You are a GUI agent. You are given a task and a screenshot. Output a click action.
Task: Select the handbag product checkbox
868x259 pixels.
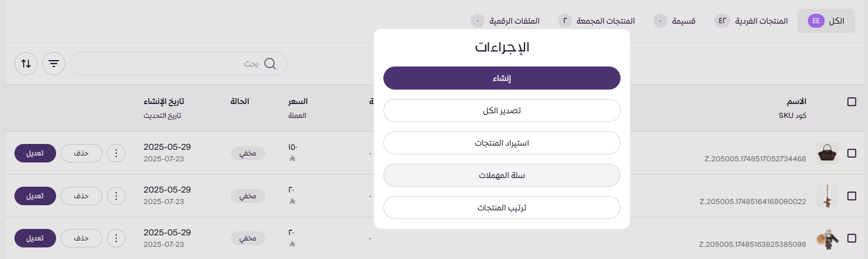coord(851,153)
